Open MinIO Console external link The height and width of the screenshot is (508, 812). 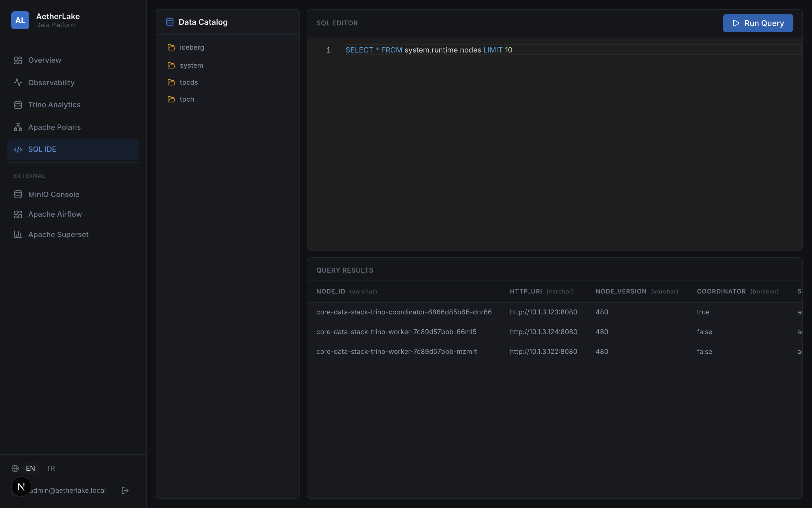(x=73, y=194)
